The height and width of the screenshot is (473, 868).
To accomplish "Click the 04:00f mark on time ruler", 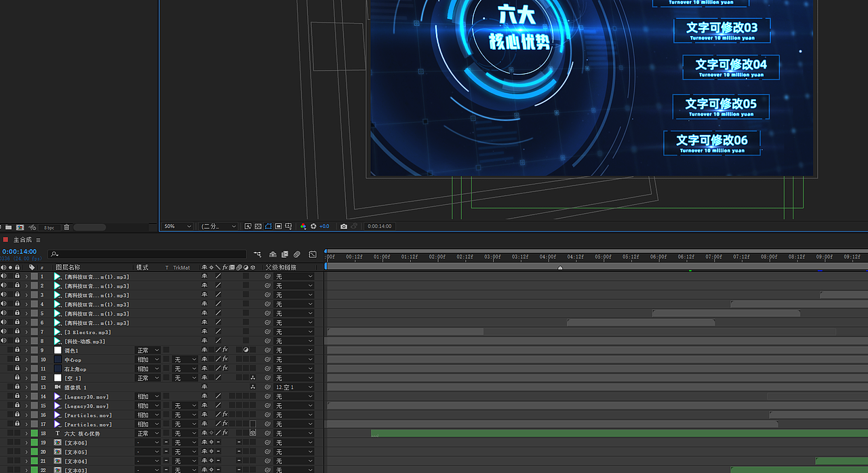I will pos(548,257).
